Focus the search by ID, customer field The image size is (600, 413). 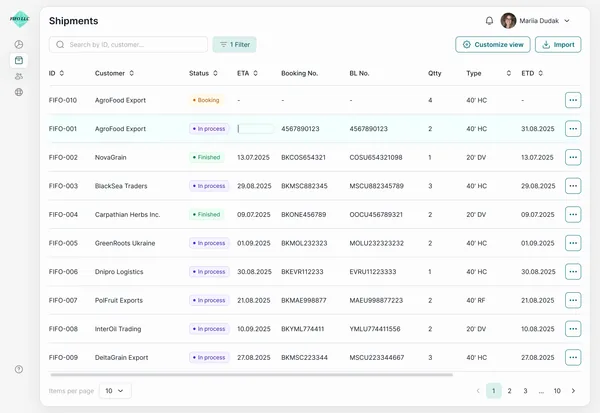128,44
